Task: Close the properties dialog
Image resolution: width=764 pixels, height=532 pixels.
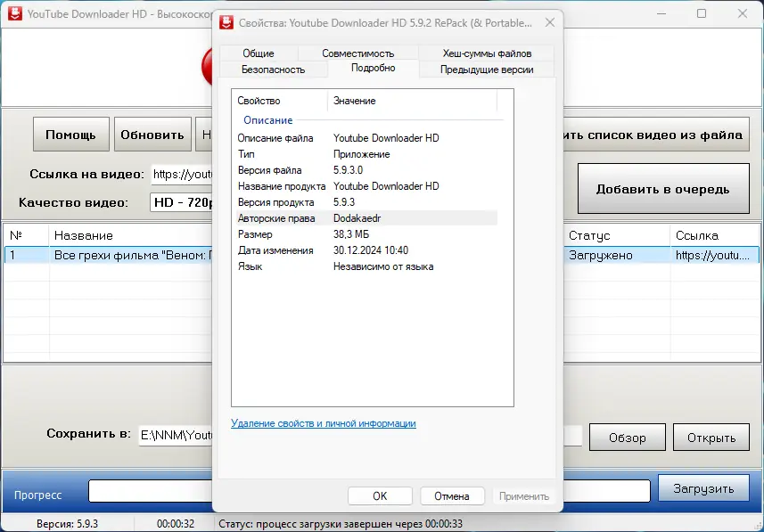Action: [x=550, y=22]
